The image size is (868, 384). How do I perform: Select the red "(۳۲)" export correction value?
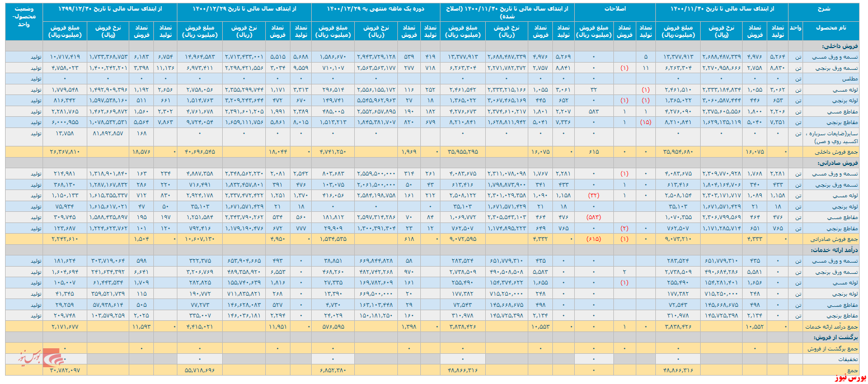(x=594, y=196)
